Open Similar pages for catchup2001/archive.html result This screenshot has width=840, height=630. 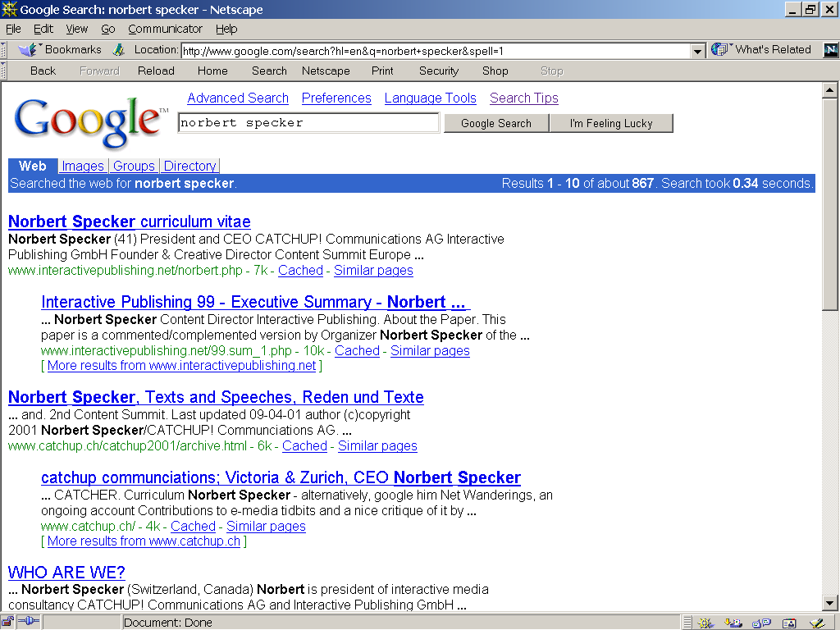coord(377,445)
